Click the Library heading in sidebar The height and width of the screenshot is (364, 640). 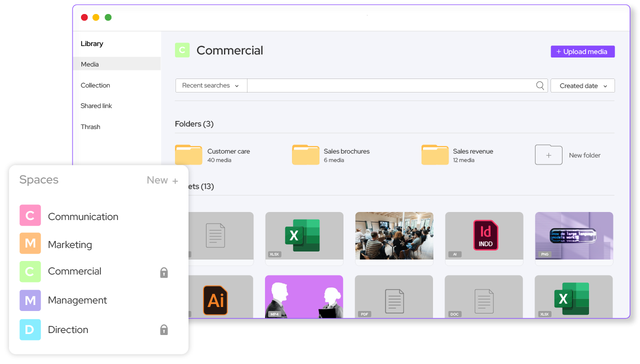[x=92, y=44]
